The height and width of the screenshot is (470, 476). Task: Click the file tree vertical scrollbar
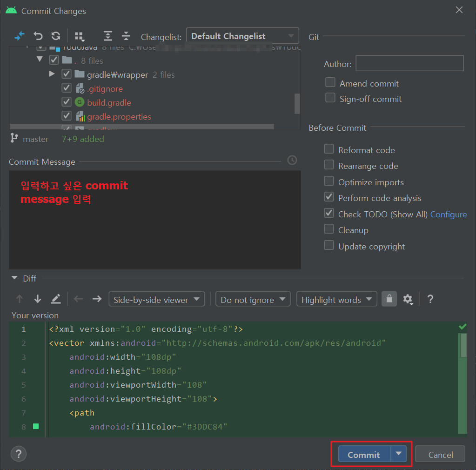[x=297, y=103]
